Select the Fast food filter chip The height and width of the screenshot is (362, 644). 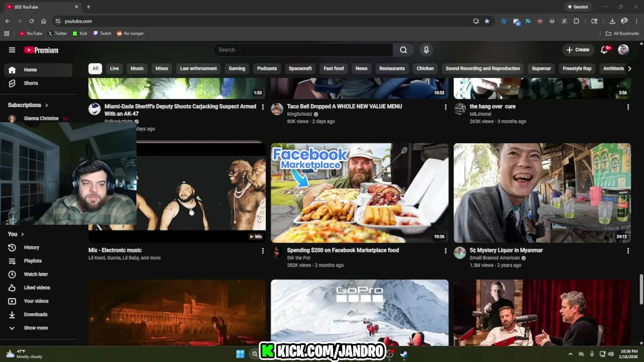point(334,68)
